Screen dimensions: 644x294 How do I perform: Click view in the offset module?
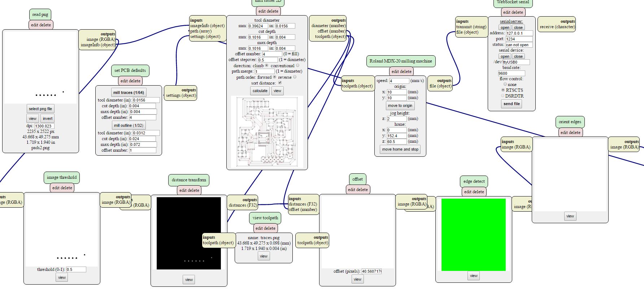pyautogui.click(x=357, y=279)
